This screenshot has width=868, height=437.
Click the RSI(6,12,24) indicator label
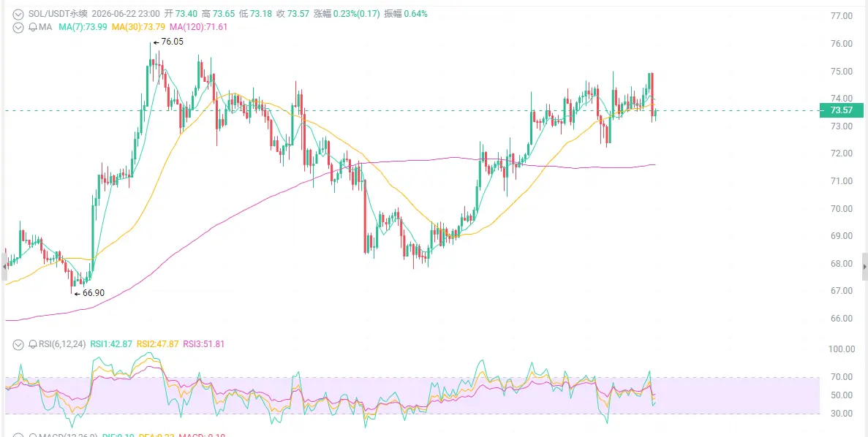(62, 344)
